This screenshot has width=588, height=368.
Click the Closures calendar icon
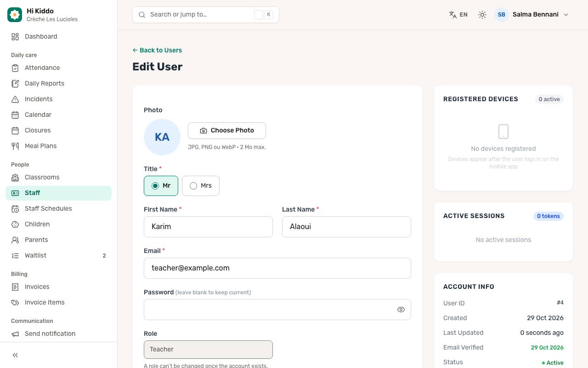pos(15,131)
